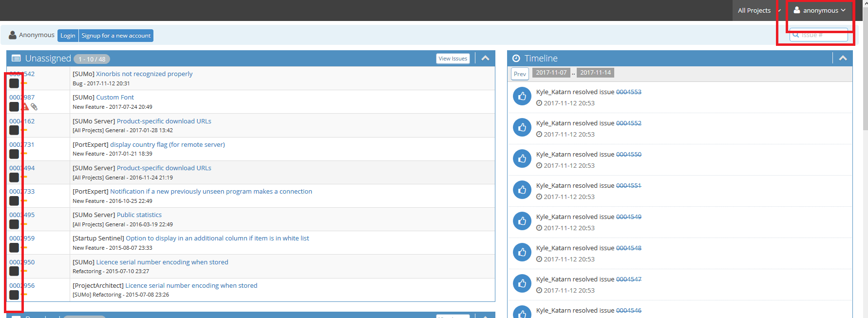868x318 pixels.
Task: Click the red warning icon on Custom Font issue
Action: click(x=25, y=107)
